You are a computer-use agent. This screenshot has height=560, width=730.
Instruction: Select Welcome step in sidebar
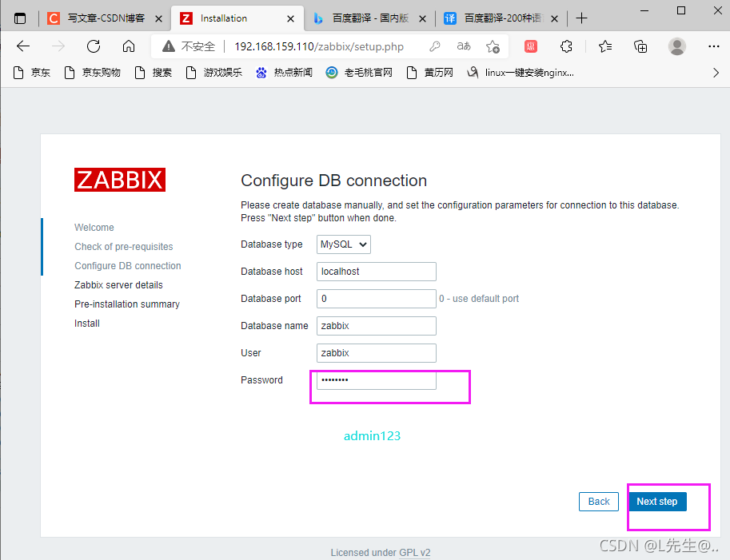[94, 228]
